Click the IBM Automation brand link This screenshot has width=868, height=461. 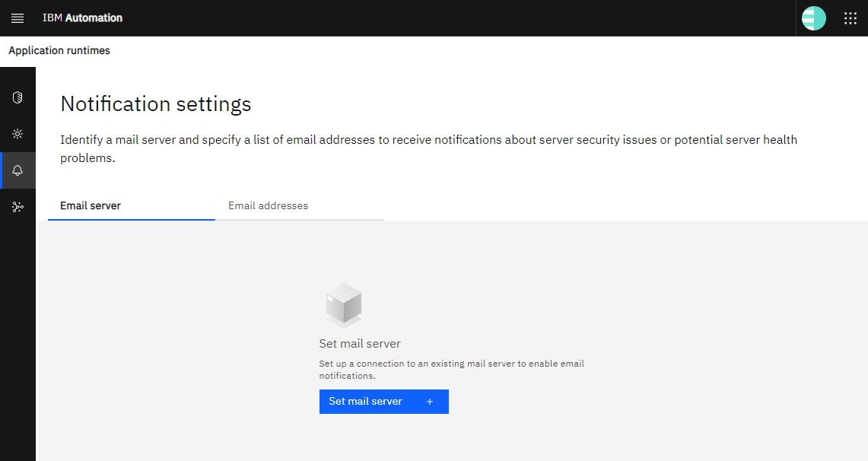pos(82,18)
